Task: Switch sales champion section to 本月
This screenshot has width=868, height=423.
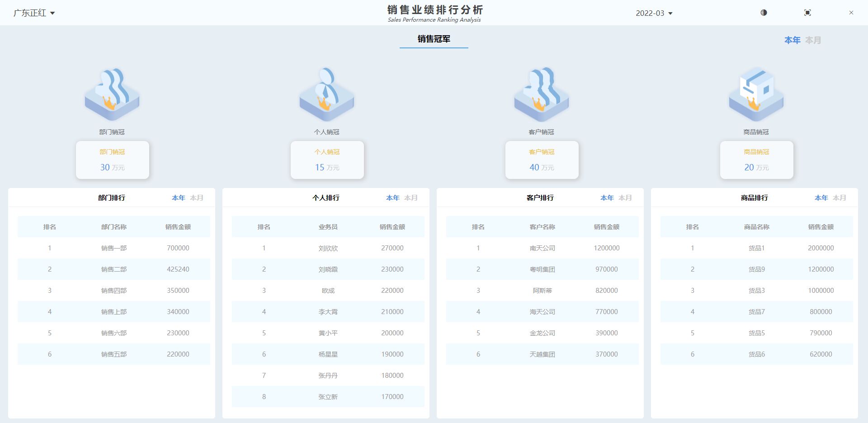Action: [x=813, y=40]
